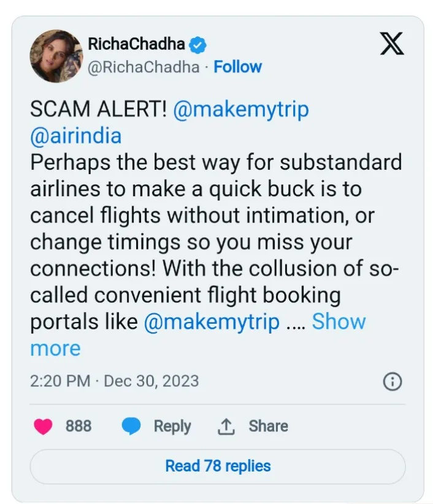The width and height of the screenshot is (433, 504).
Task: Click the Share text label
Action: point(268,426)
